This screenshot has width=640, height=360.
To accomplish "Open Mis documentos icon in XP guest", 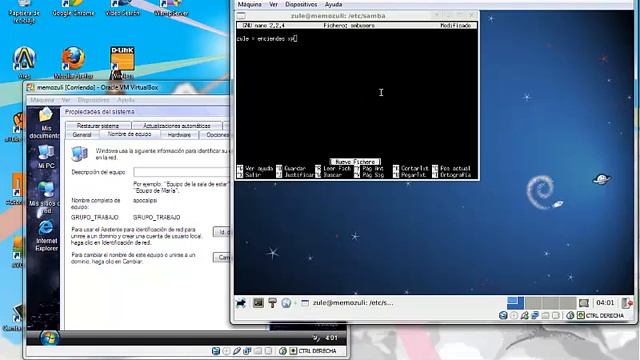I will 46,123.
